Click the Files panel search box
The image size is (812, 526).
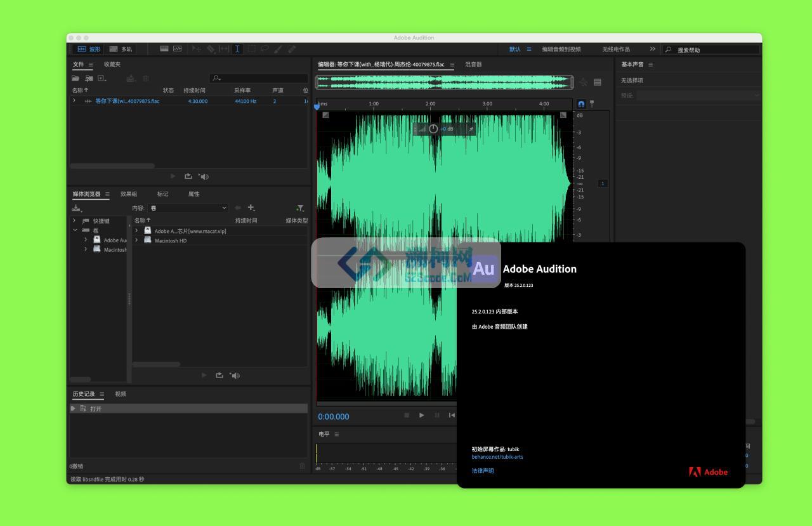(259, 78)
